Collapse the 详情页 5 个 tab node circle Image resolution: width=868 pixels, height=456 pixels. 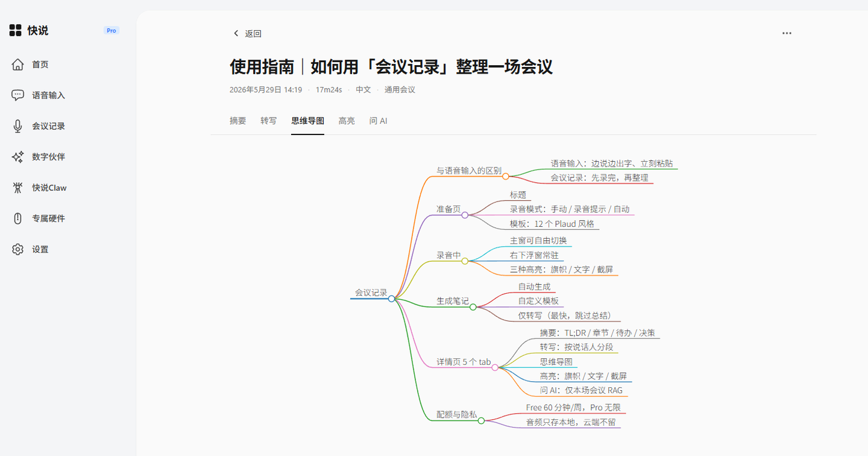tap(495, 367)
